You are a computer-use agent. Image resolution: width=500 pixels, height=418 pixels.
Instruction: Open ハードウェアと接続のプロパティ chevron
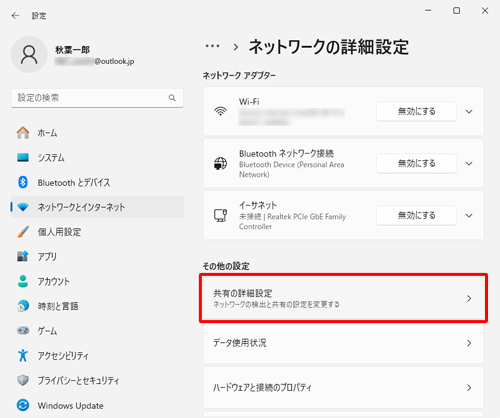469,388
